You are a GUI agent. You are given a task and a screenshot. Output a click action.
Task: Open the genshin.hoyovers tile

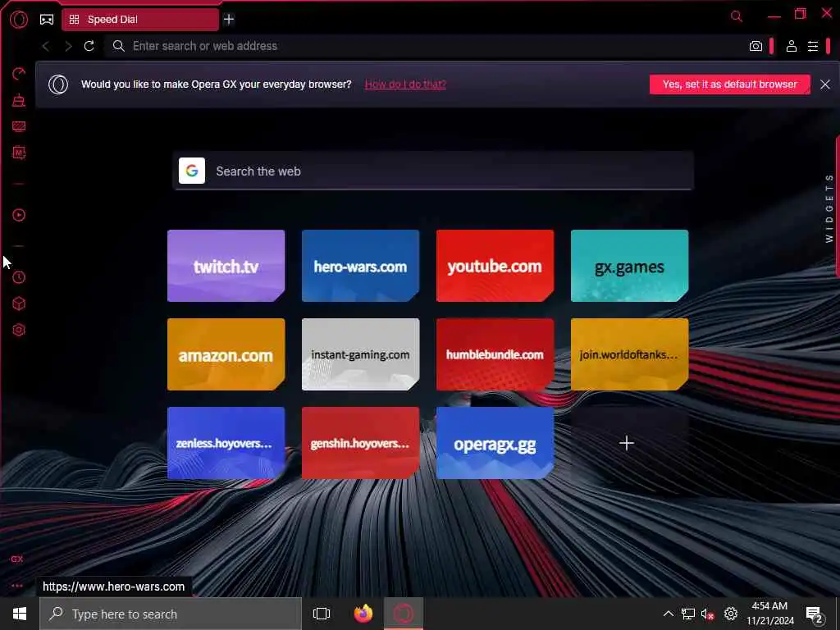361,442
